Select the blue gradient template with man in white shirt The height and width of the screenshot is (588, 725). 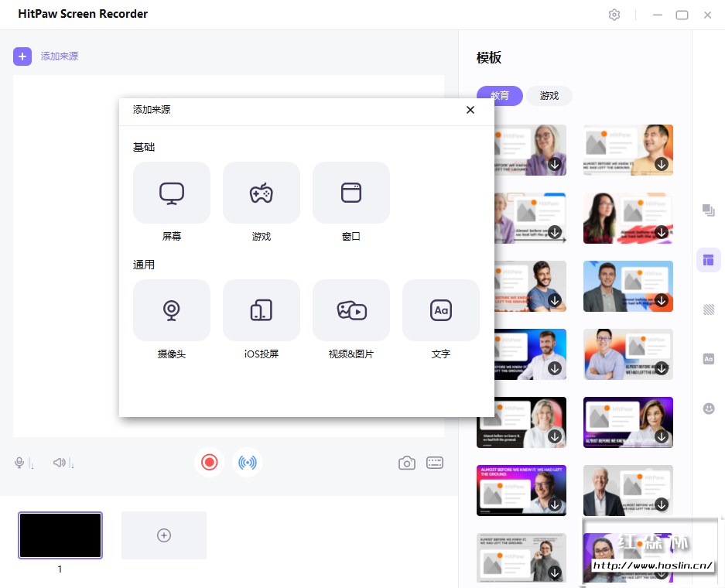[530, 354]
